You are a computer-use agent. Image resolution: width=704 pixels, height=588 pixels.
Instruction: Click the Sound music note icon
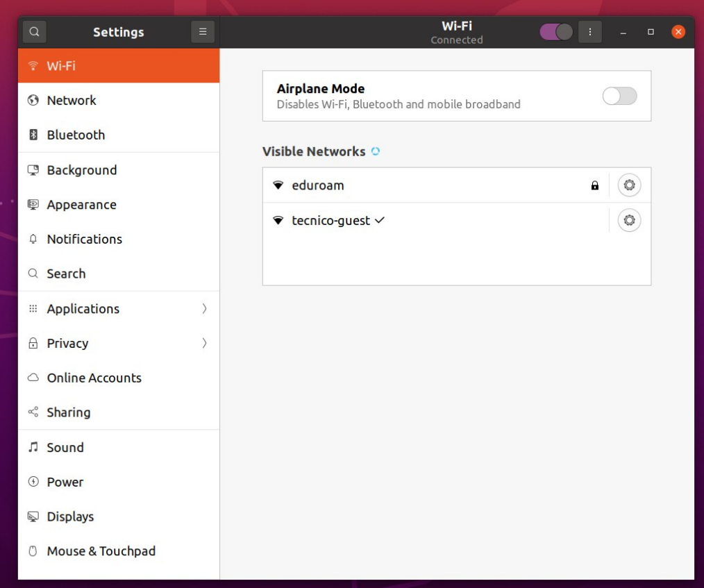pos(33,447)
